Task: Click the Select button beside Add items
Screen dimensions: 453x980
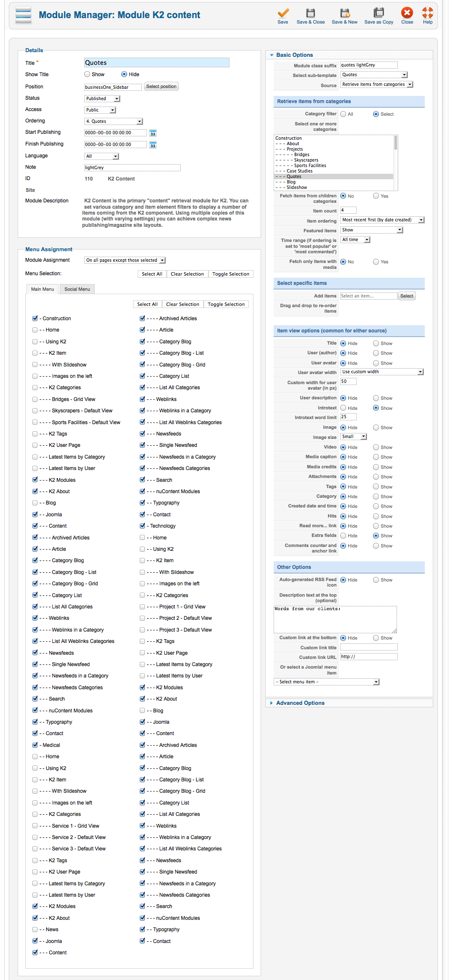Action: point(407,296)
